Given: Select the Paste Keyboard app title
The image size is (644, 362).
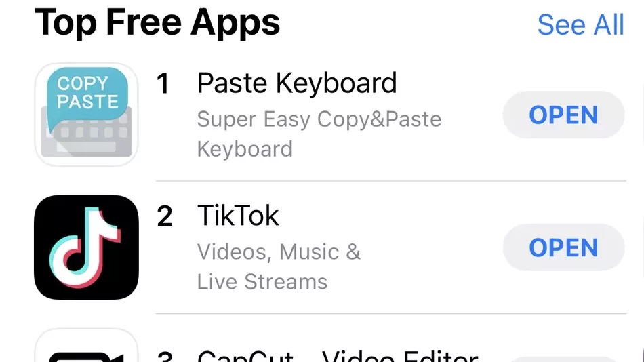Looking at the screenshot, I should (296, 83).
